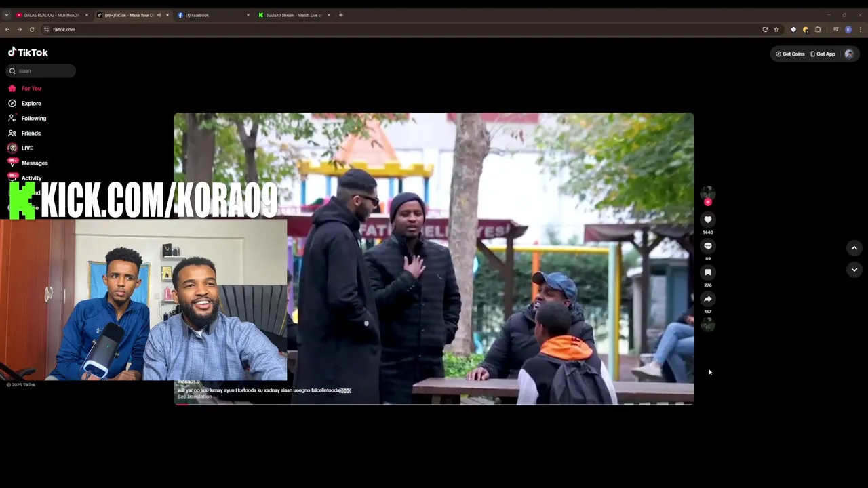This screenshot has height=488, width=868.
Task: Click the TikTok logo
Action: point(28,52)
